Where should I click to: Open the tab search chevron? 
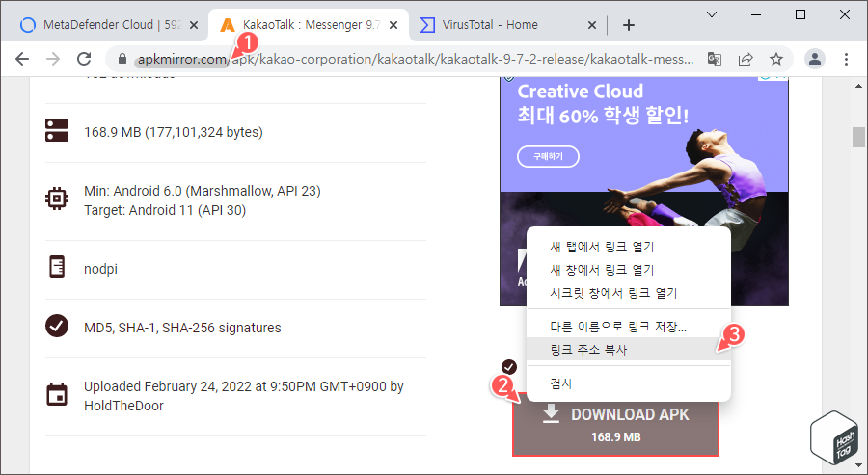click(712, 14)
